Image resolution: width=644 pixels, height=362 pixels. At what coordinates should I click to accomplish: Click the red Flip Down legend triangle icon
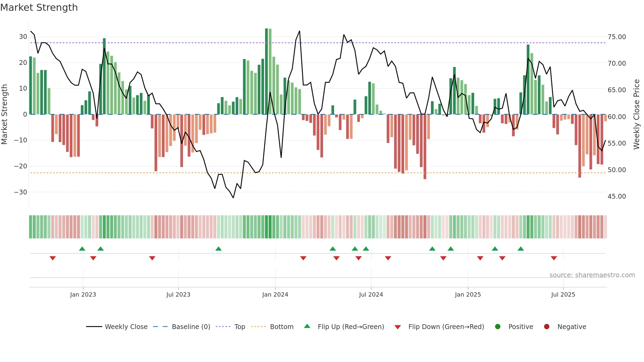point(398,327)
